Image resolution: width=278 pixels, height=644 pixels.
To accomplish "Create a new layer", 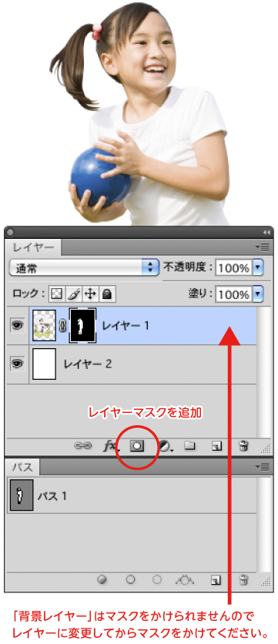I will click(216, 447).
